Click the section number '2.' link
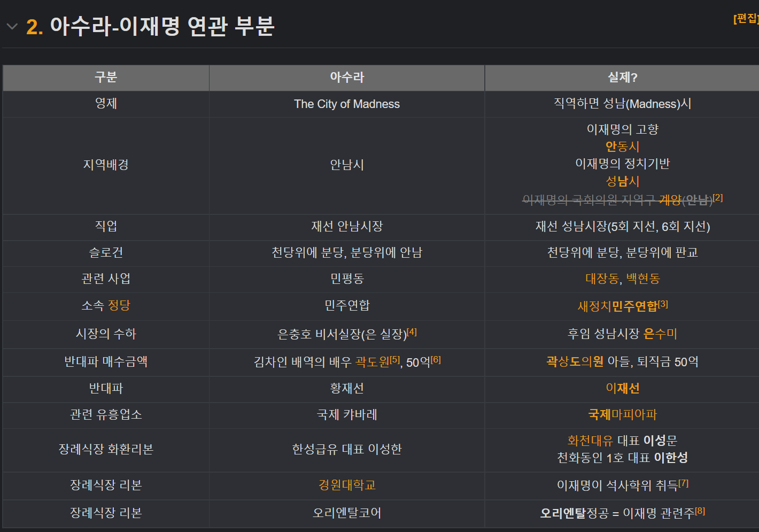Image resolution: width=759 pixels, height=532 pixels. click(35, 27)
